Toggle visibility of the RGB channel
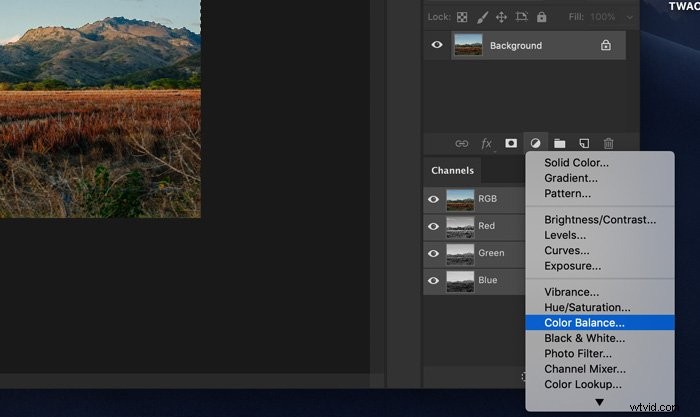700x417 pixels. click(433, 199)
